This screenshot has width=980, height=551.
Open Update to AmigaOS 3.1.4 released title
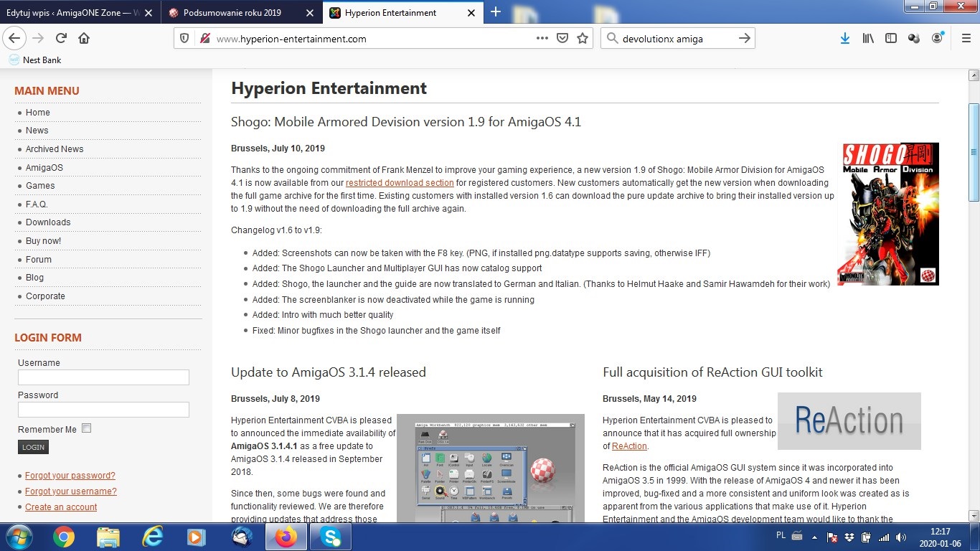coord(329,372)
